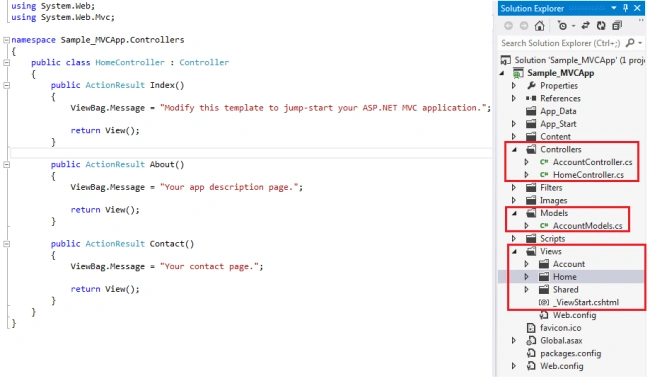Image resolution: width=650 pixels, height=381 pixels.
Task: Click the C# icon beside HomeController.cs
Action: coord(544,175)
